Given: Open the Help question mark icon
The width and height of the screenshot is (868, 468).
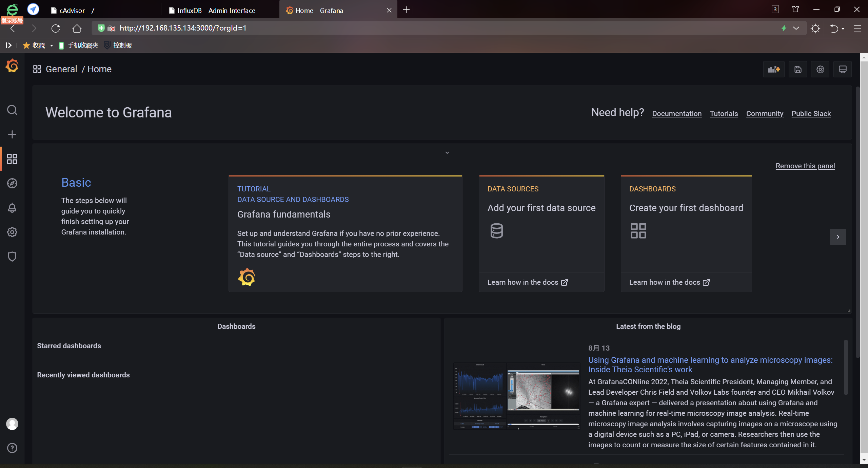Looking at the screenshot, I should (12, 448).
